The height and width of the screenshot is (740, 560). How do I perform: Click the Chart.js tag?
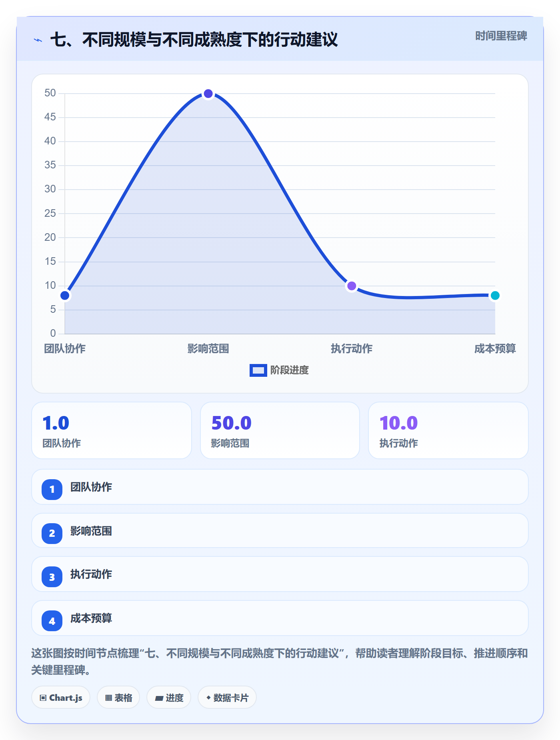click(x=61, y=698)
